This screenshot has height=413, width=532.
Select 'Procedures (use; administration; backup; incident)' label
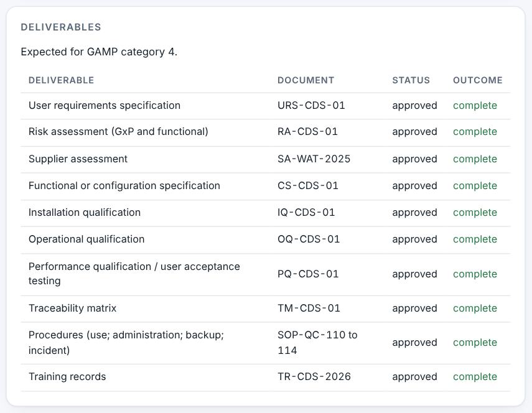tap(126, 343)
